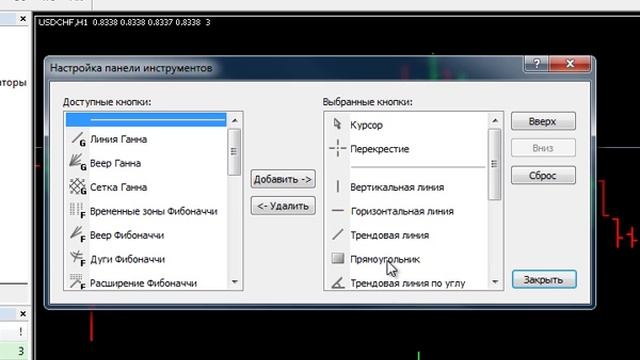Click the selected buttons list scrollbar thumb
The image size is (640, 360).
495,164
